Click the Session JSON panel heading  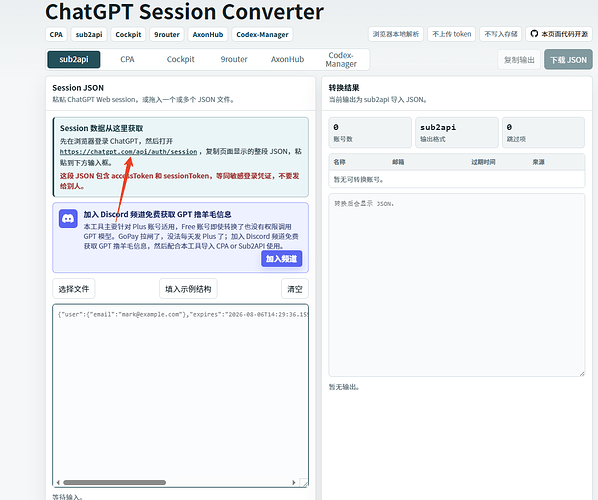pos(78,88)
